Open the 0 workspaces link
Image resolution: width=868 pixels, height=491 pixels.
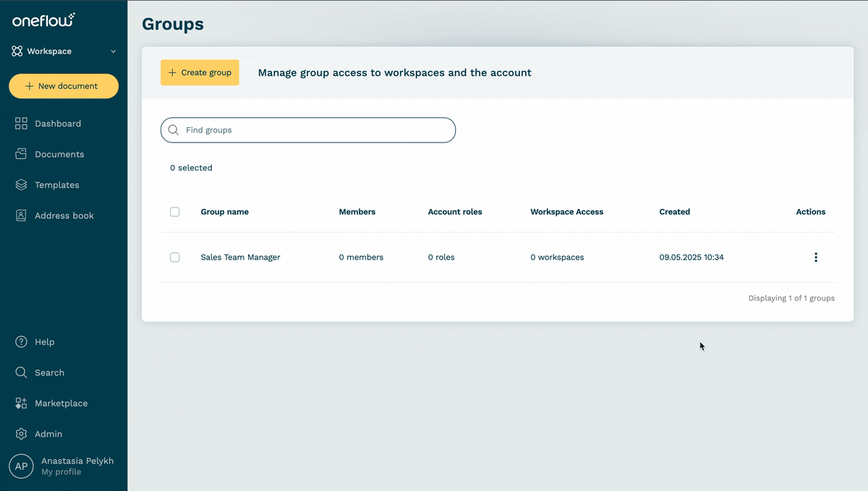[x=557, y=257]
